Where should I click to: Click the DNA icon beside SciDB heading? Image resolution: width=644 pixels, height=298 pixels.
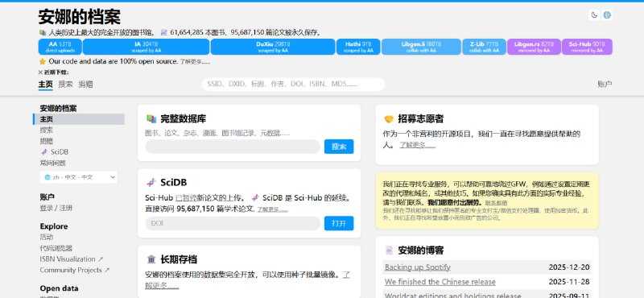coord(151,183)
